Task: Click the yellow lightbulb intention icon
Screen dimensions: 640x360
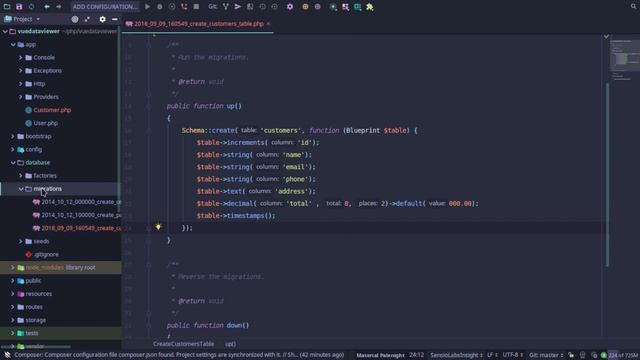Action: [158, 227]
